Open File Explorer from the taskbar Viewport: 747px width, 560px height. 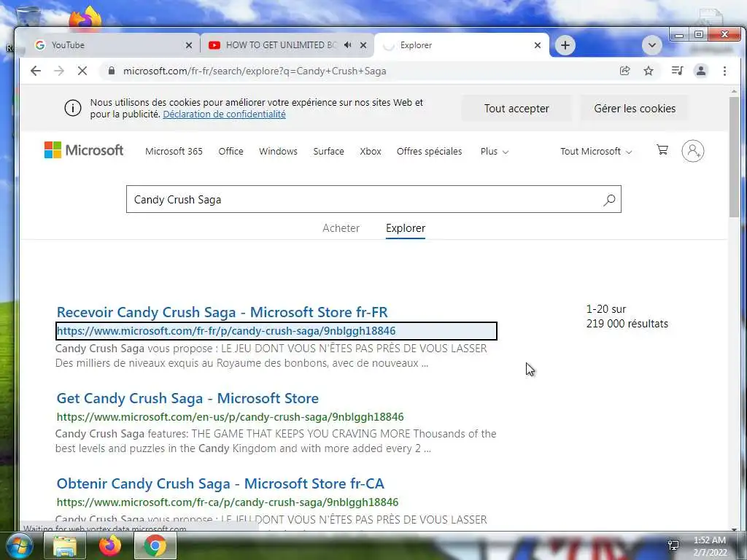pyautogui.click(x=65, y=545)
